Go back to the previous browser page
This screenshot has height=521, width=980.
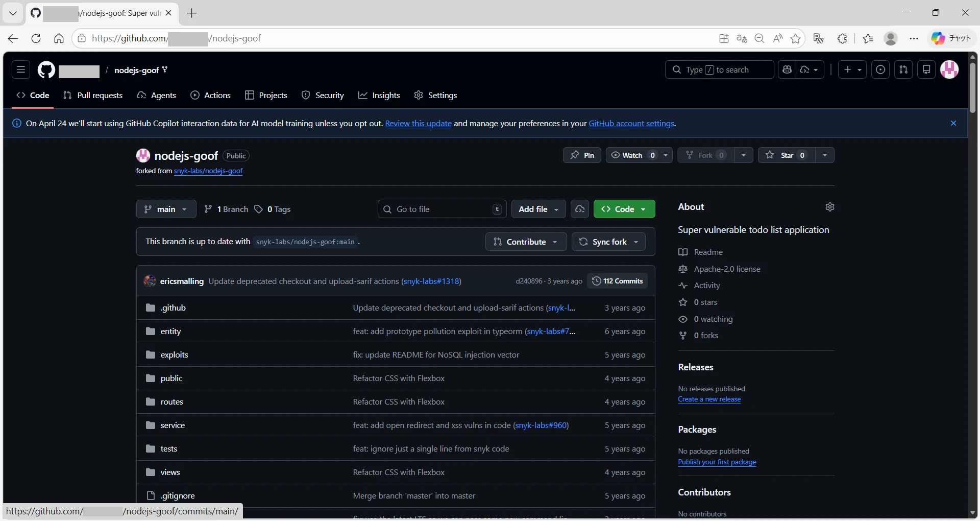pyautogui.click(x=13, y=38)
